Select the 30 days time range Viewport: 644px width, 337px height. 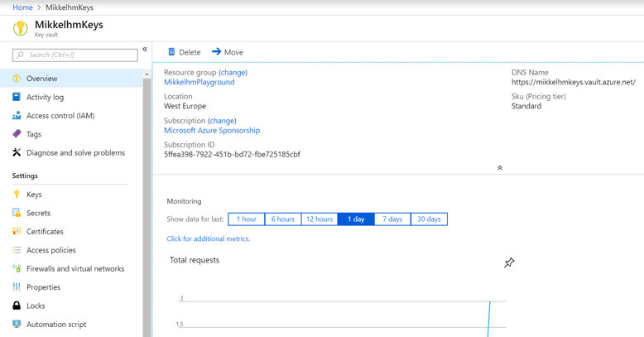[x=430, y=219]
